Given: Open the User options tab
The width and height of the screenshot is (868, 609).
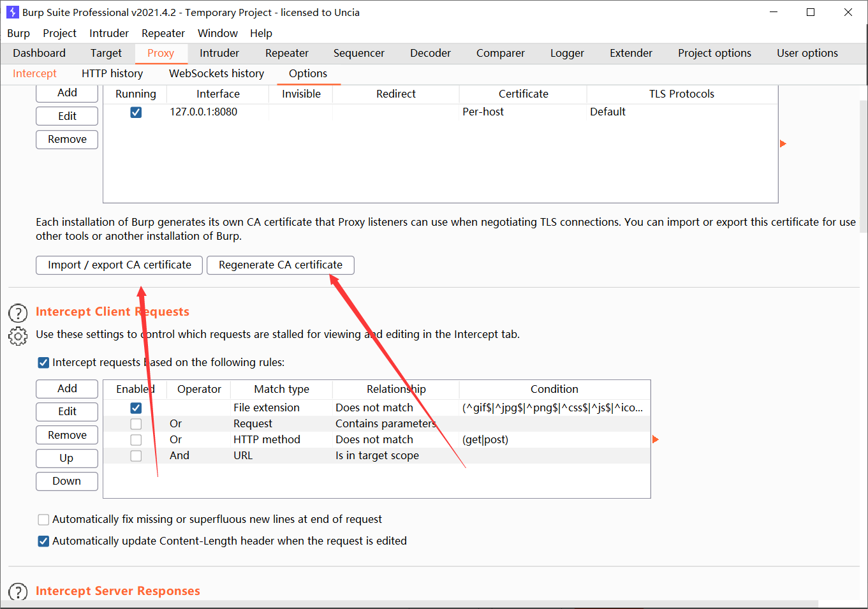Looking at the screenshot, I should 807,53.
